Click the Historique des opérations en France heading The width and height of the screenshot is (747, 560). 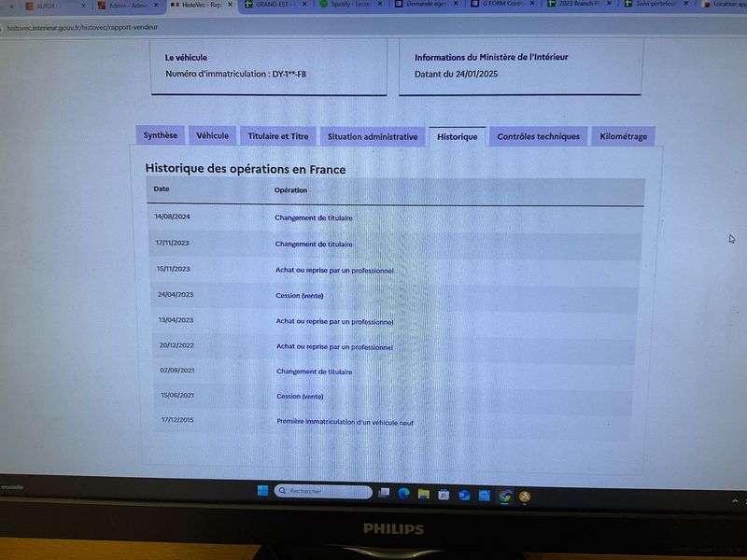pos(246,169)
